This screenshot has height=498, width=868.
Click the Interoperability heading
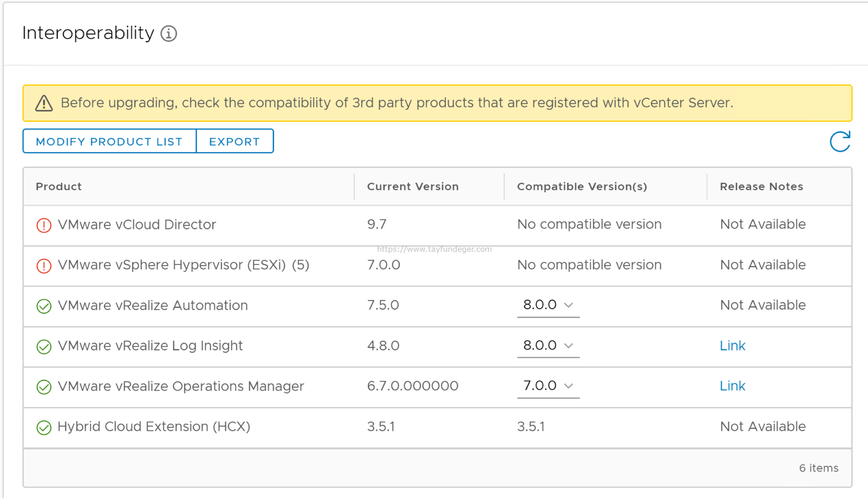tap(88, 34)
